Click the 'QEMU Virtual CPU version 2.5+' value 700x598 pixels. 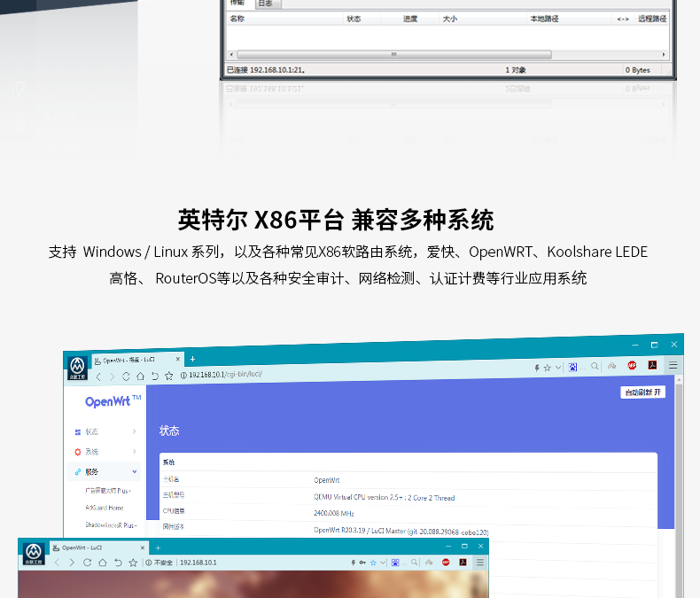point(384,497)
